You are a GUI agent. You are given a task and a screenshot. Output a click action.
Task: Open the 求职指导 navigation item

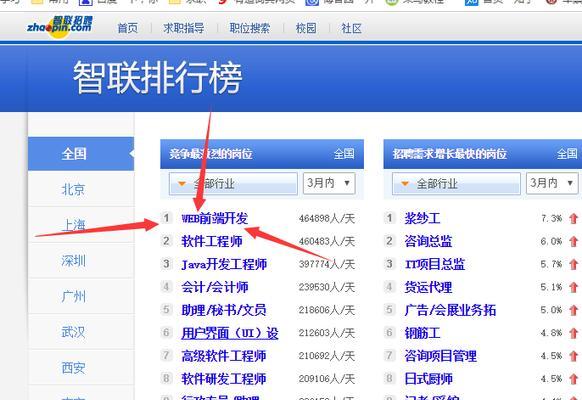click(x=184, y=28)
